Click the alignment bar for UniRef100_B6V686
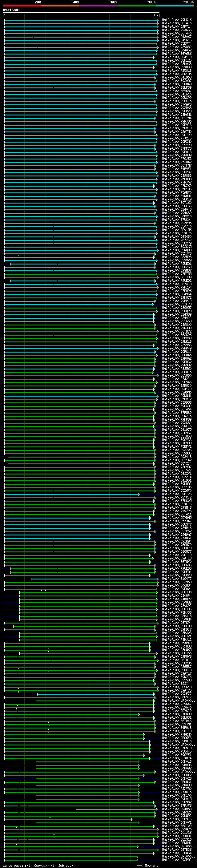This screenshot has height=868, width=197. (81, 54)
